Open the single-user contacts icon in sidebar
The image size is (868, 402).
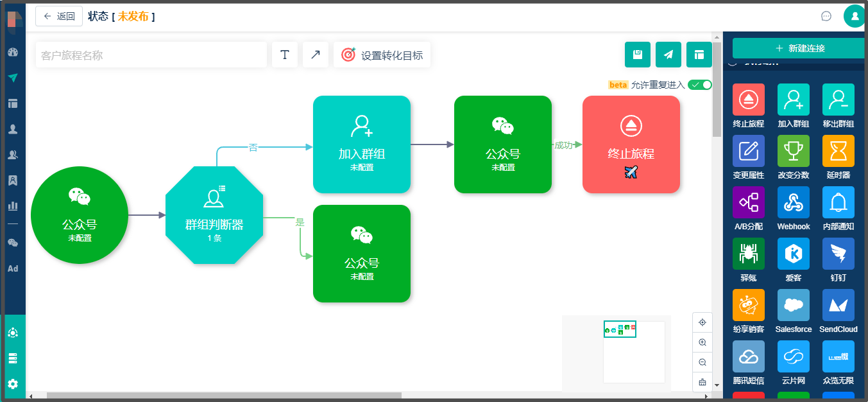point(13,129)
